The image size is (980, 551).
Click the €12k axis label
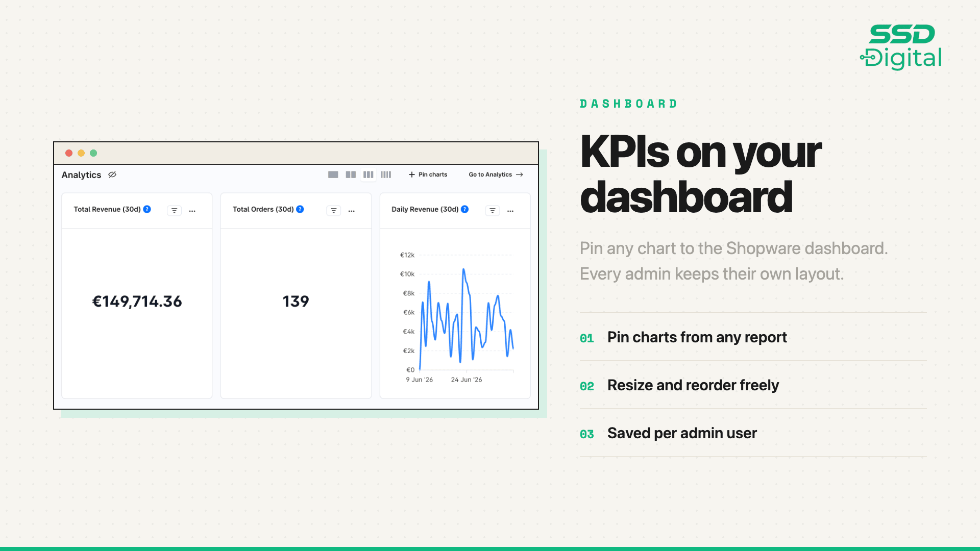407,255
